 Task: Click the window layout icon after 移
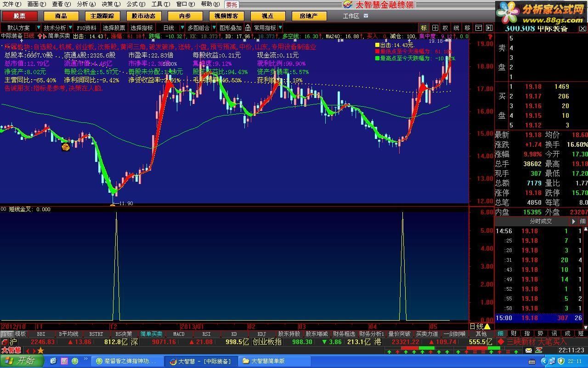[x=478, y=28]
